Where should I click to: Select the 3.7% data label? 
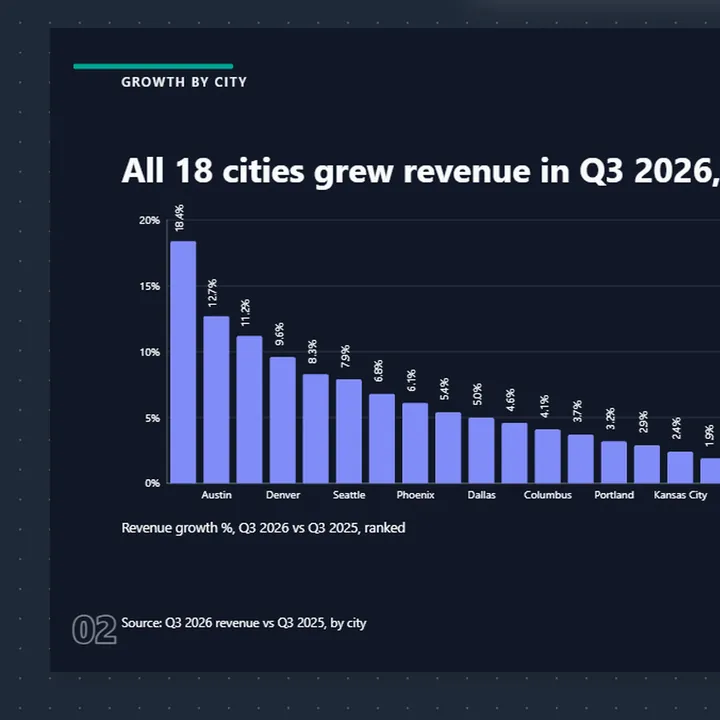577,411
